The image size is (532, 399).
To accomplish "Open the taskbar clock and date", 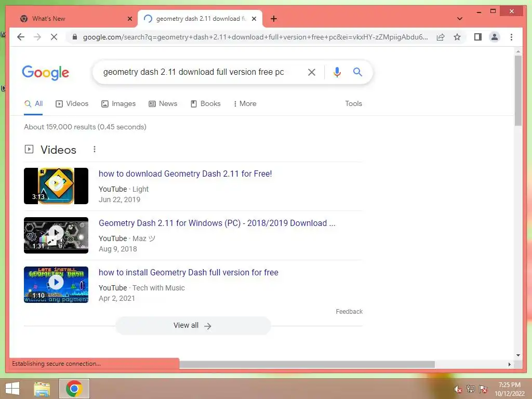I will pos(509,389).
